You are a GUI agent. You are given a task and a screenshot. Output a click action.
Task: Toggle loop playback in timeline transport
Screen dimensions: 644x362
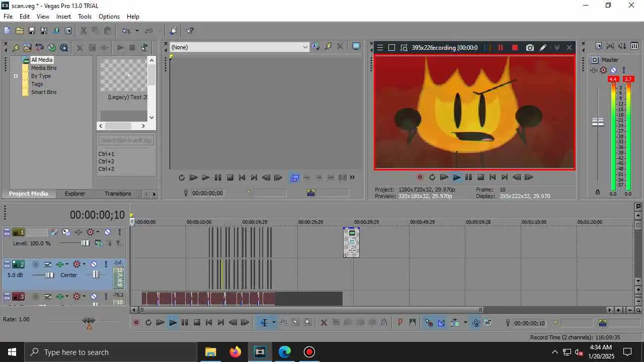[x=148, y=323]
